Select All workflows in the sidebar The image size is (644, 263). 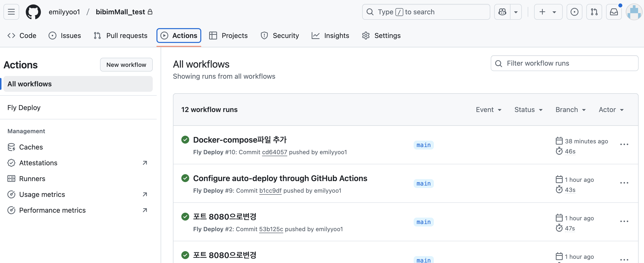(78, 84)
